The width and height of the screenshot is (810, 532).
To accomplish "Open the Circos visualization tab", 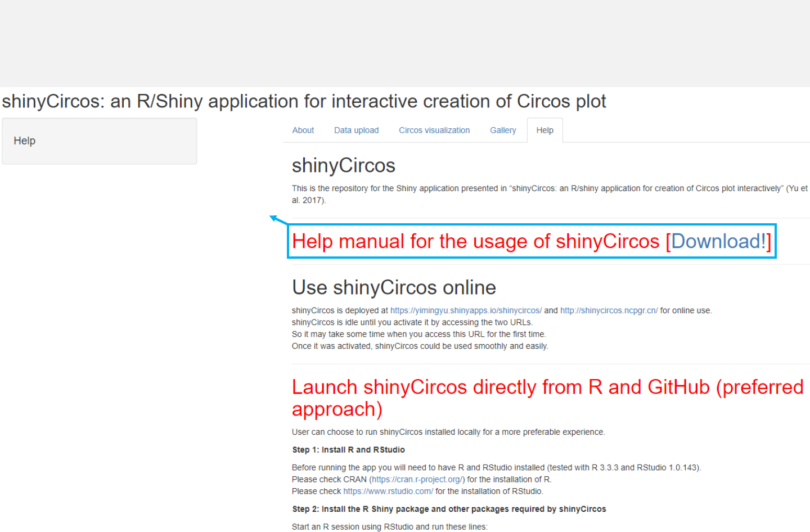I will click(x=434, y=130).
